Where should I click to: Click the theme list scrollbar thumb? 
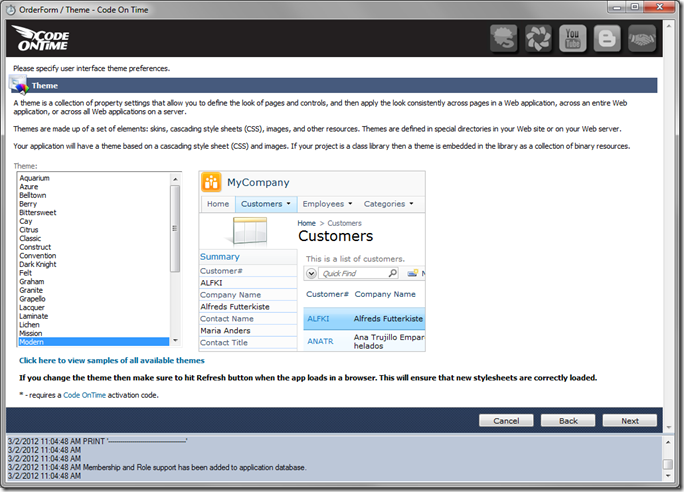click(x=175, y=229)
